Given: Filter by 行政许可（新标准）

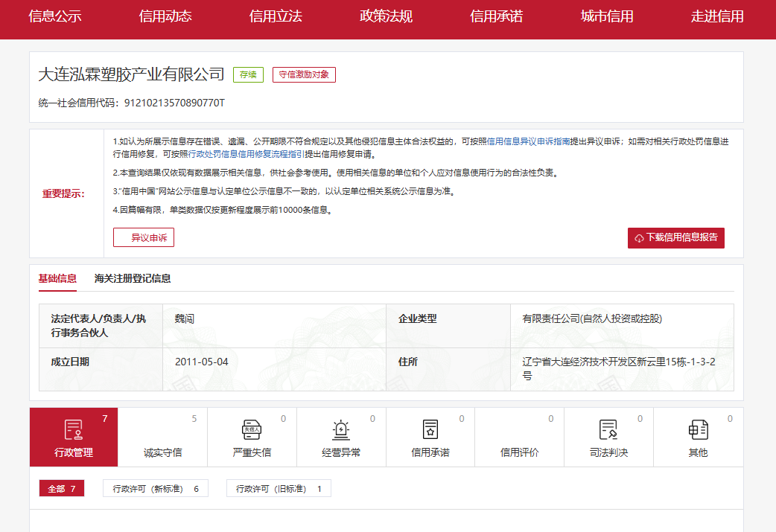Looking at the screenshot, I should (x=155, y=489).
